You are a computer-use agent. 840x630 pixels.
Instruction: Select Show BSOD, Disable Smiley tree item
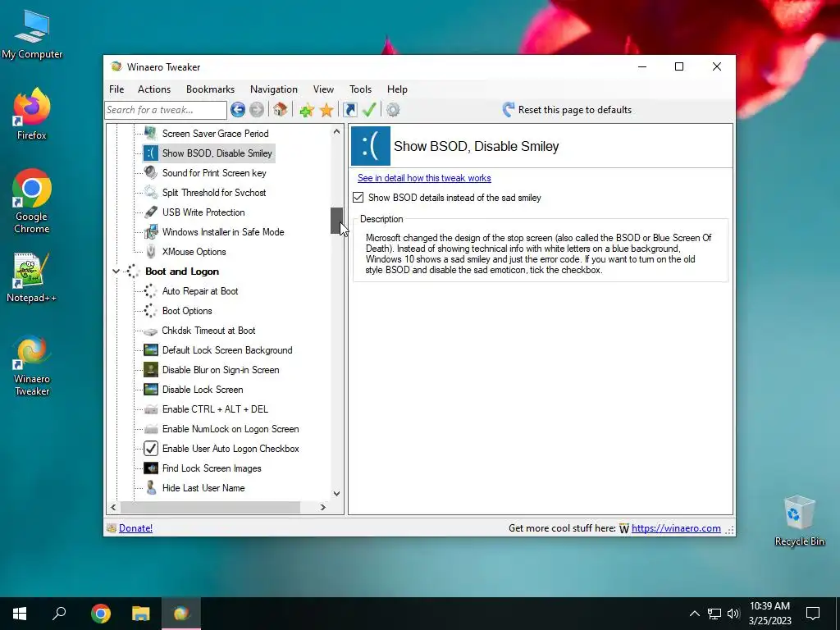click(217, 153)
